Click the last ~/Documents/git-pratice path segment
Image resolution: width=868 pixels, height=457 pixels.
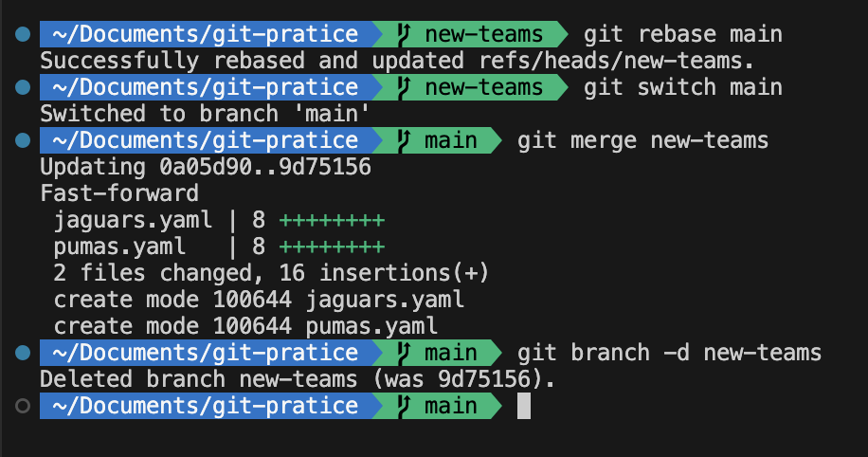206,406
